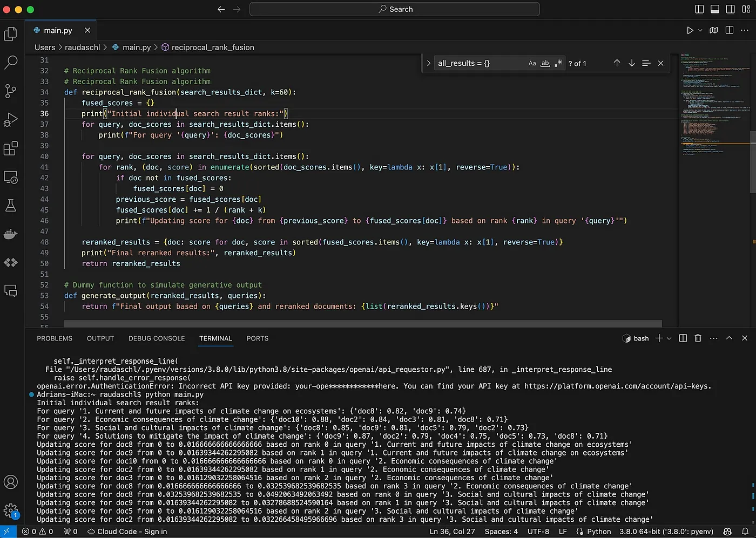Switch to the OUTPUT tab
This screenshot has width=756, height=538.
click(x=100, y=338)
